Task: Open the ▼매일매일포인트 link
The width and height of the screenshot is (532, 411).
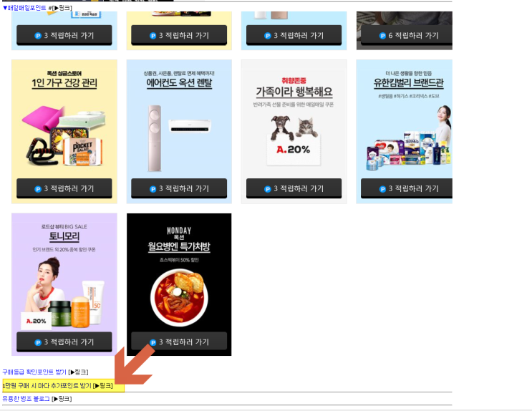Action: click(x=24, y=7)
